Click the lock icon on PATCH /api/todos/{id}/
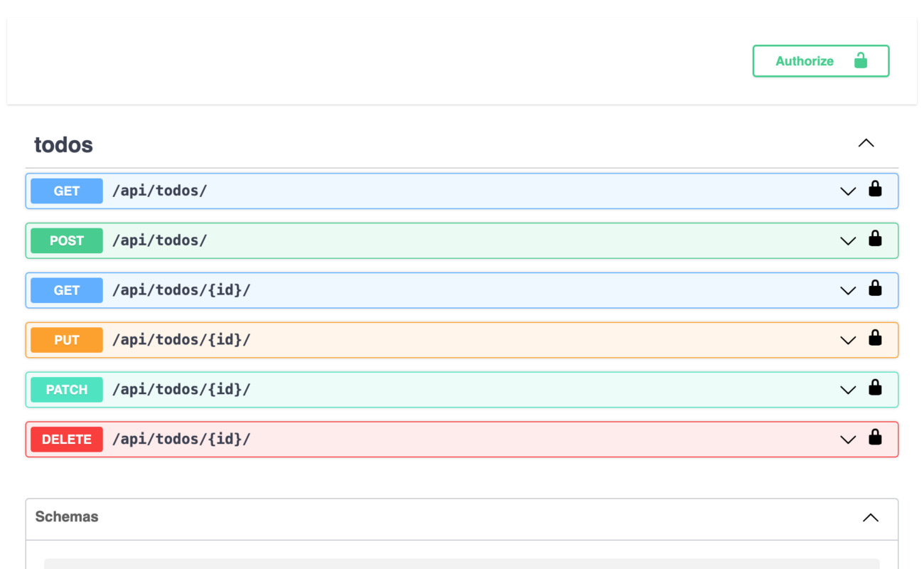Viewport: 924px width, 569px height. [875, 388]
